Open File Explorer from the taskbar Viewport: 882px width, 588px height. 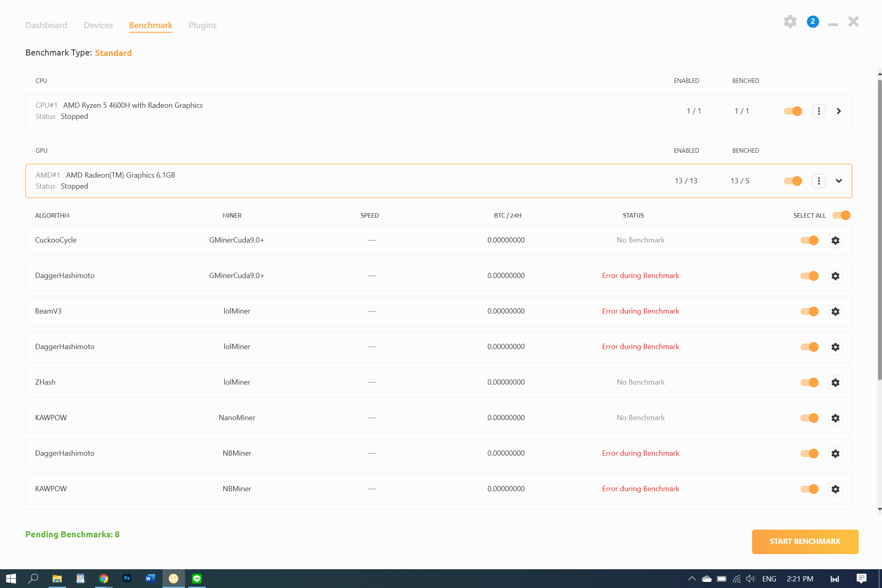[x=57, y=579]
